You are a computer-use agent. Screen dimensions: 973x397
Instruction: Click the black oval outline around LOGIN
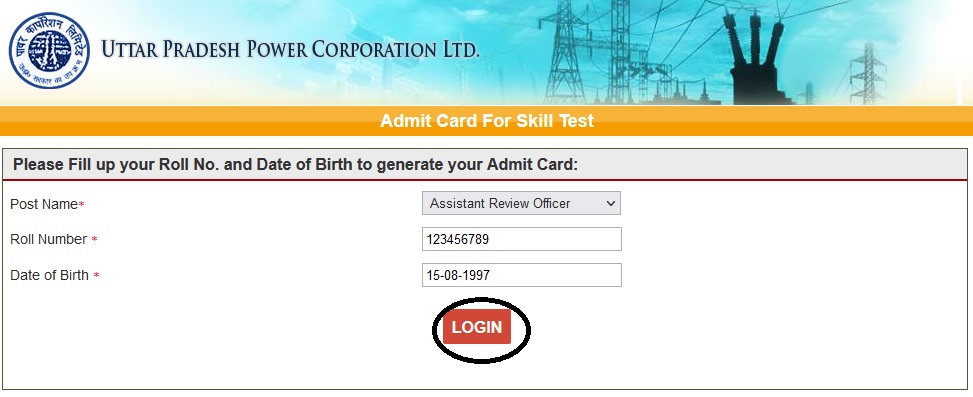pyautogui.click(x=481, y=330)
